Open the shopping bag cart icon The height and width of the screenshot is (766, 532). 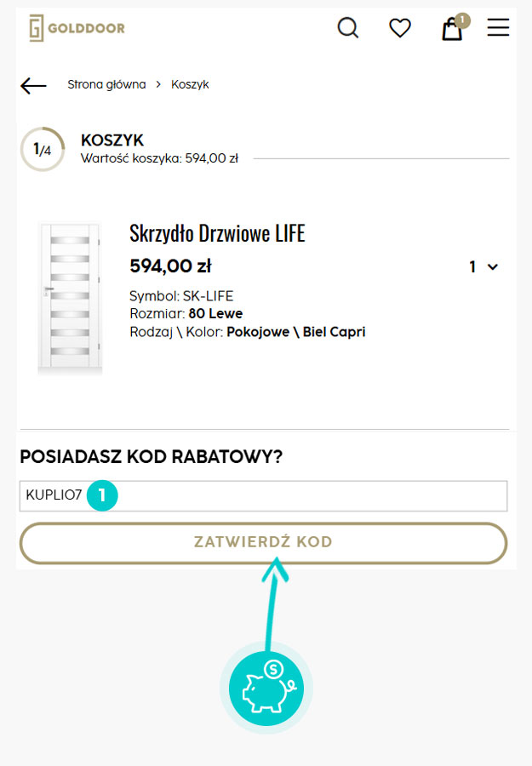pos(451,31)
